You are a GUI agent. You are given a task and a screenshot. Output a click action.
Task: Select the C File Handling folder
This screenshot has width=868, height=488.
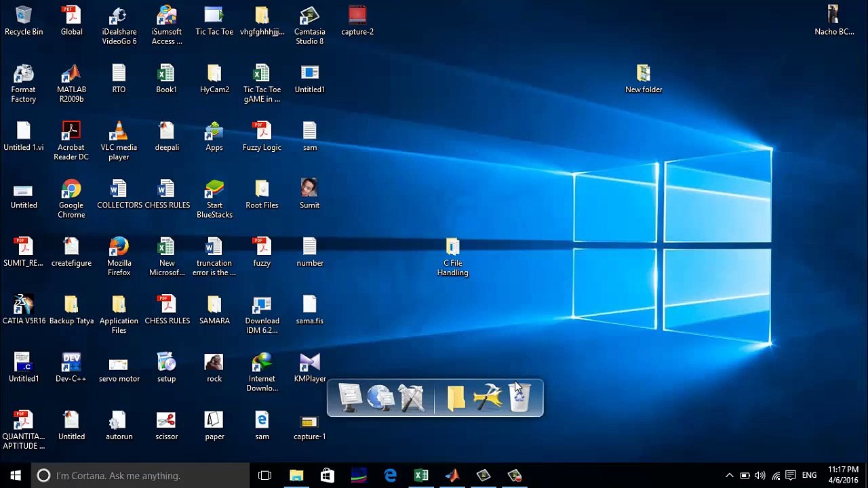[452, 257]
